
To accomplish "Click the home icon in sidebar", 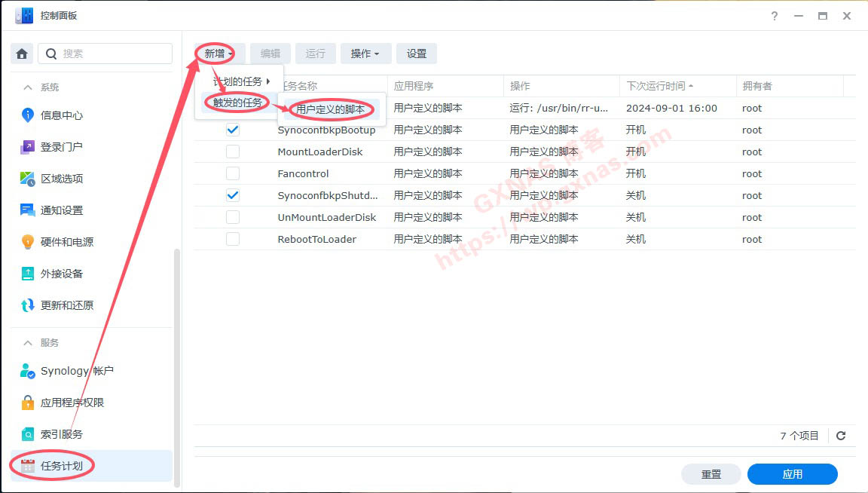I will click(x=22, y=54).
